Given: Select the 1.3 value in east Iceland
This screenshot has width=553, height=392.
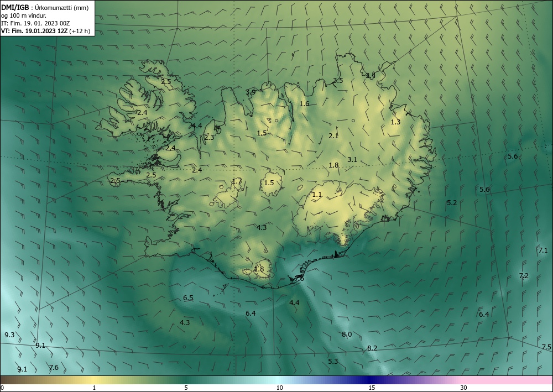Looking at the screenshot, I should (396, 122).
